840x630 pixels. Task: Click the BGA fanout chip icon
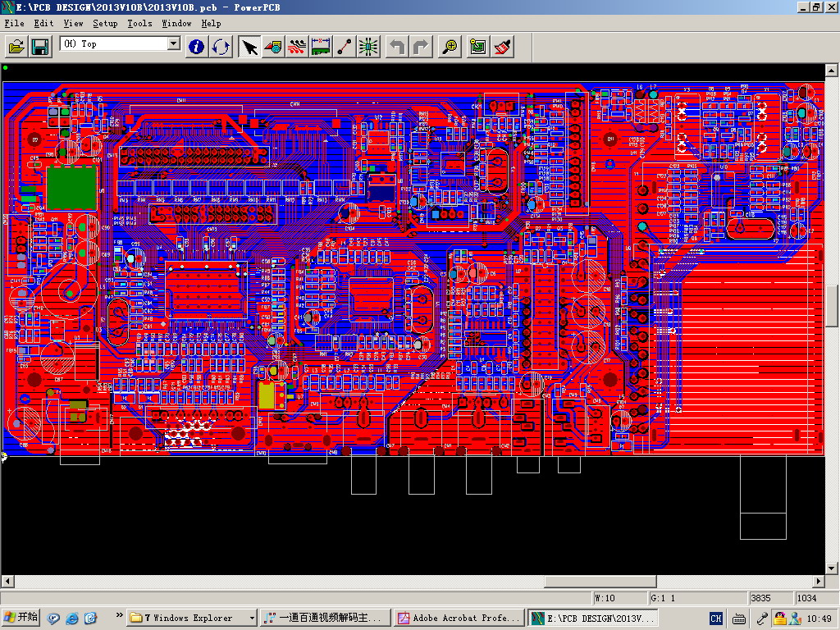(368, 47)
